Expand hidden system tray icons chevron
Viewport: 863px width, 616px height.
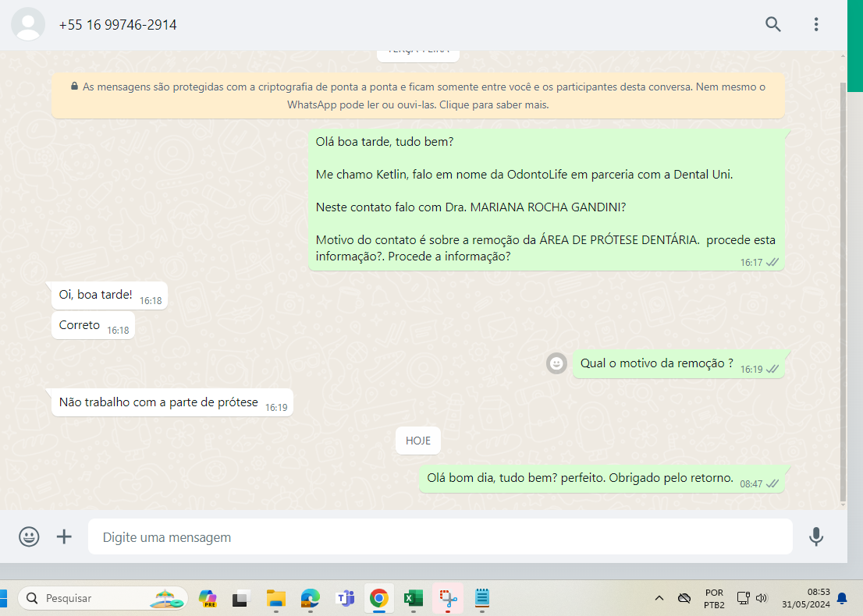[x=659, y=598]
